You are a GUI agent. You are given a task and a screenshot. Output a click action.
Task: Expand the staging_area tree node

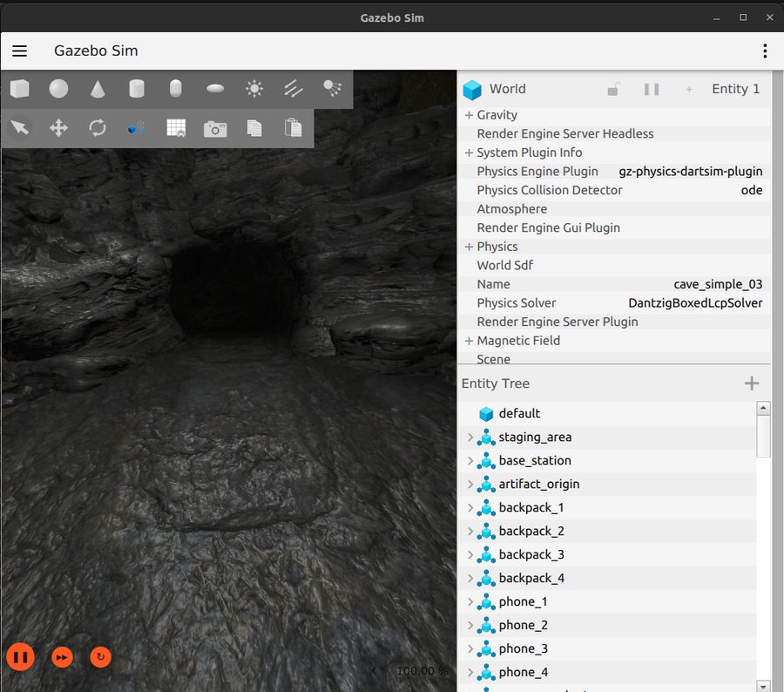(470, 437)
